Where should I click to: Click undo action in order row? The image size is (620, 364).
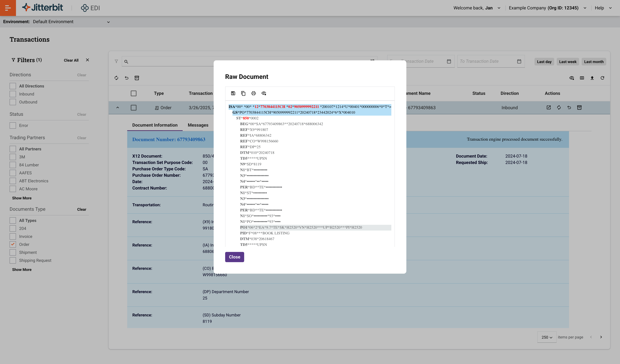click(569, 107)
